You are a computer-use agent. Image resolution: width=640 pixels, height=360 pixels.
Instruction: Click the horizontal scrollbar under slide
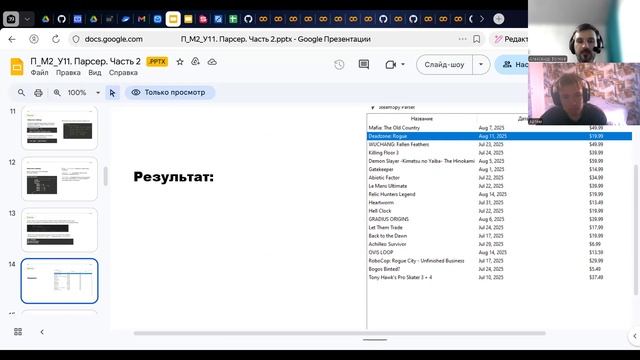click(x=340, y=333)
